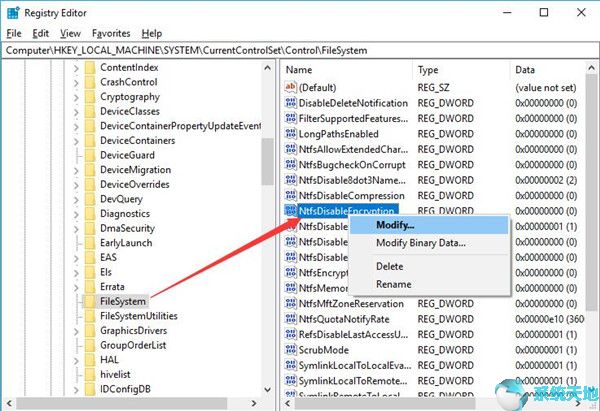The image size is (600, 411).
Task: Expand the DmaSecurity tree node
Action: click(x=76, y=229)
